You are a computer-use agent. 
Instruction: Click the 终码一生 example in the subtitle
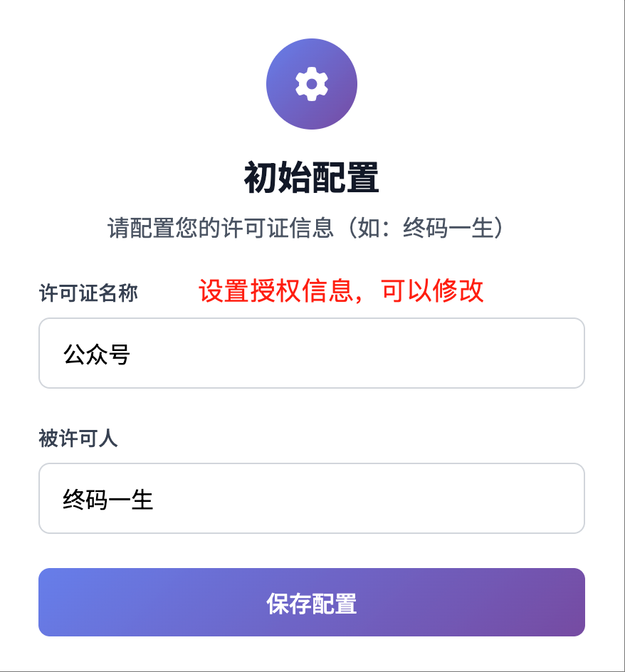click(448, 229)
